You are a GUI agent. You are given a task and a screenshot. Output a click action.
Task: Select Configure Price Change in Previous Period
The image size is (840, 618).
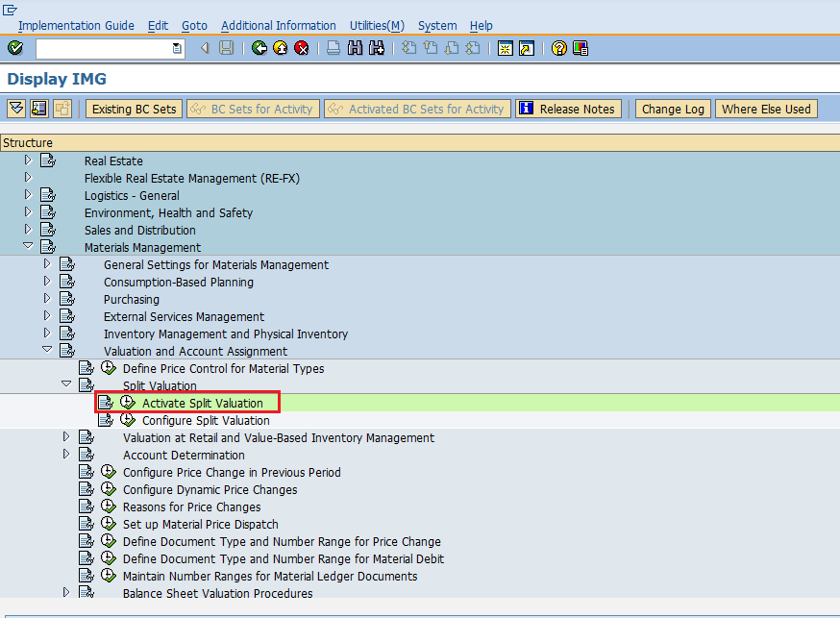coord(232,472)
